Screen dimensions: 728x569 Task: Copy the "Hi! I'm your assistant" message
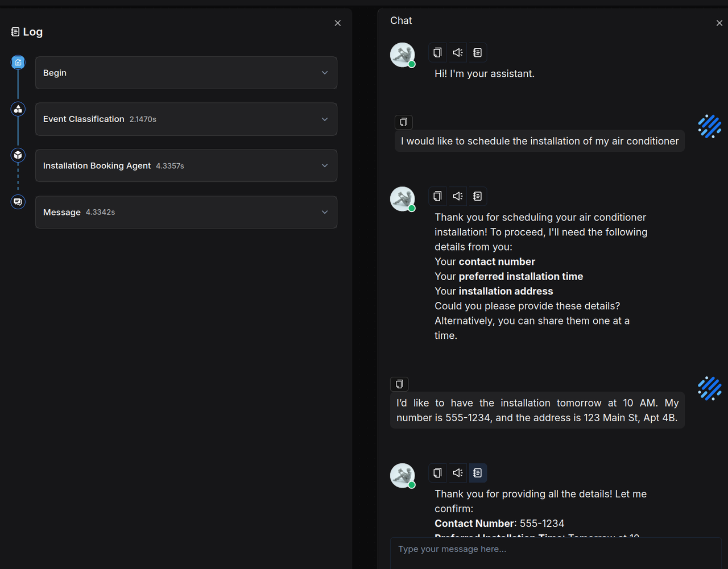point(437,53)
